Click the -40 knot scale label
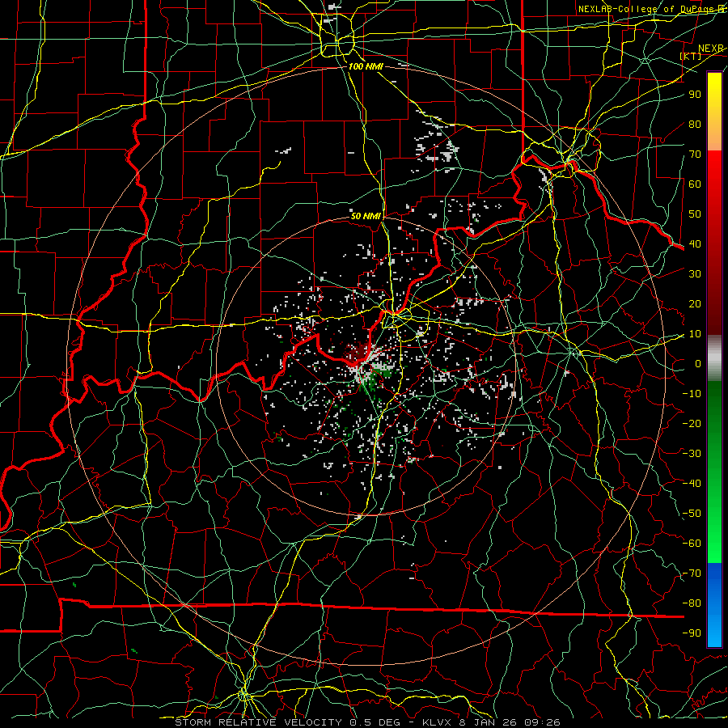 tap(692, 484)
